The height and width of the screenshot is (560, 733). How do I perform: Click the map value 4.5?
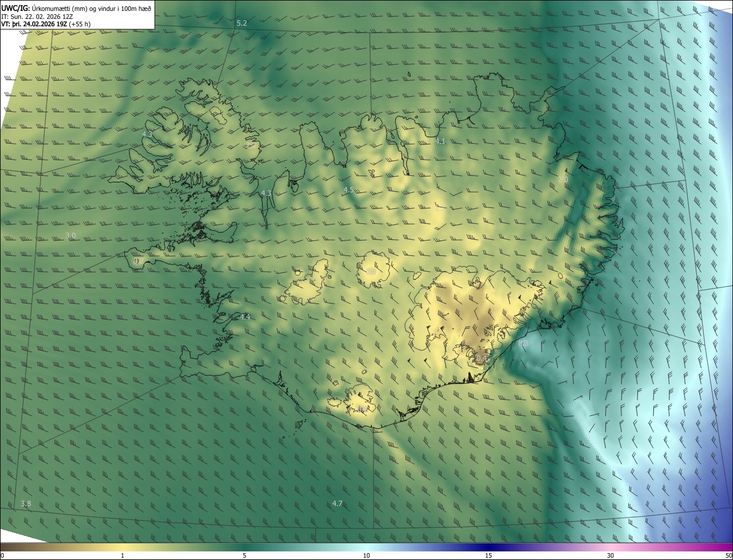[x=348, y=190]
